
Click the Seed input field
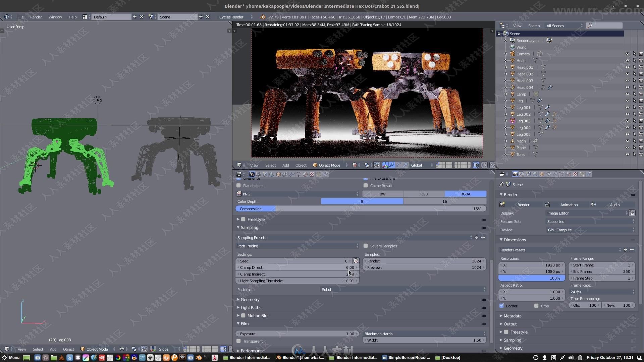click(x=294, y=261)
